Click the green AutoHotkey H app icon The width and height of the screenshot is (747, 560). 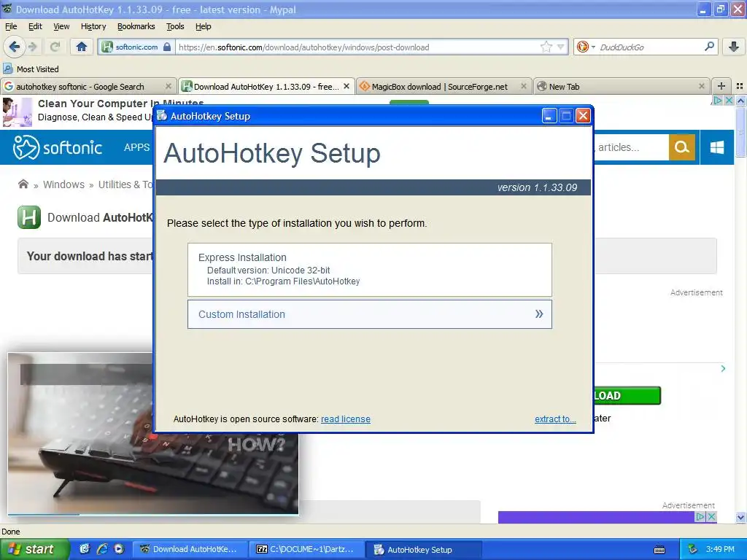coord(29,217)
